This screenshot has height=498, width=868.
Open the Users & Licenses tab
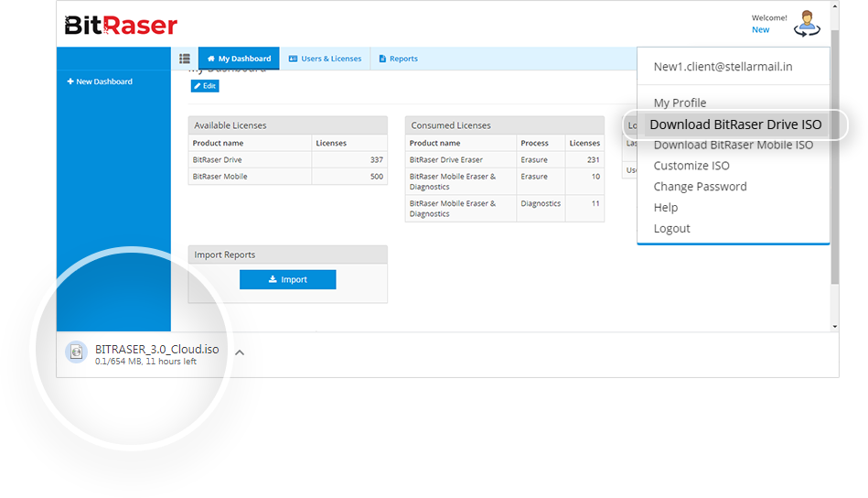point(325,59)
